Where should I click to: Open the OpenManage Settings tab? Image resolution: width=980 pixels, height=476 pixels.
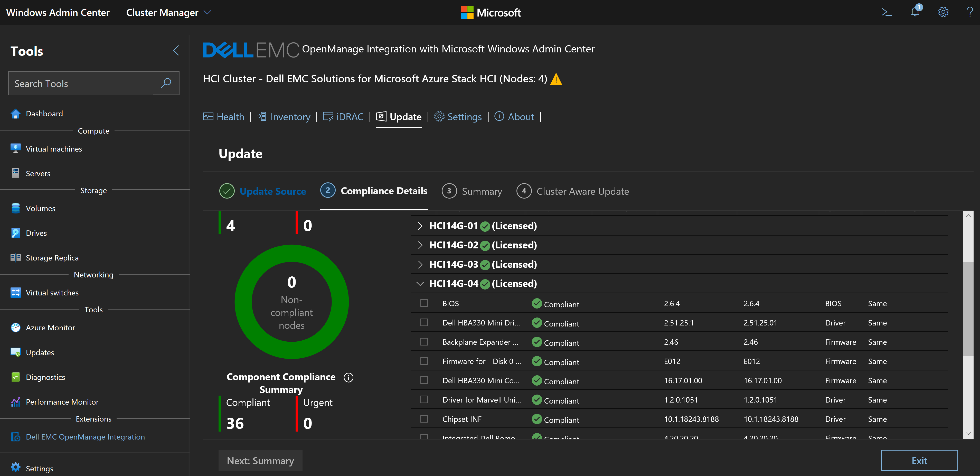click(x=458, y=117)
